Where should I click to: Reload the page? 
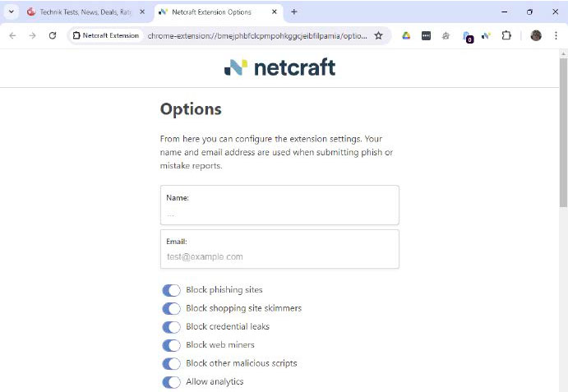[53, 35]
